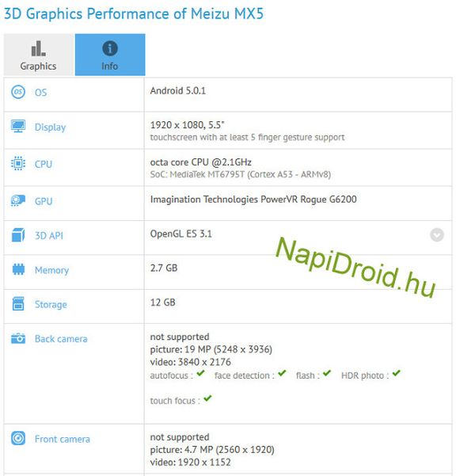Screen dimensions: 456x476
Task: Click the Back camera label link
Action: click(x=61, y=338)
